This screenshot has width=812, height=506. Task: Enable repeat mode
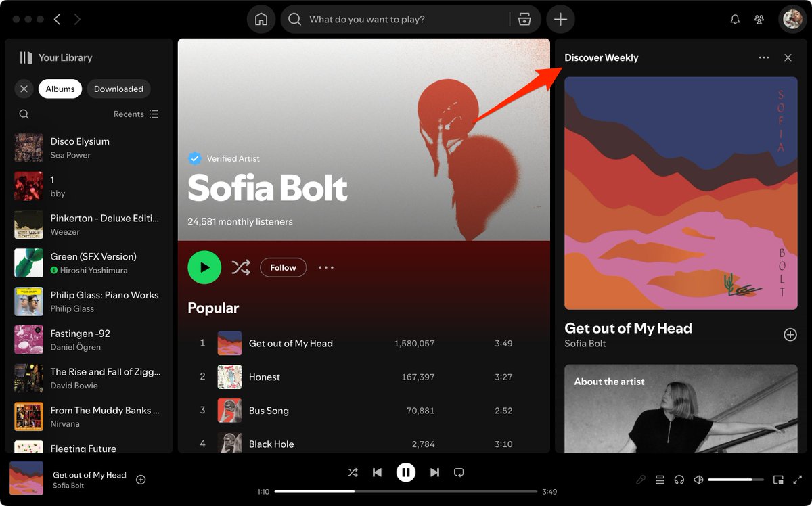coord(459,471)
